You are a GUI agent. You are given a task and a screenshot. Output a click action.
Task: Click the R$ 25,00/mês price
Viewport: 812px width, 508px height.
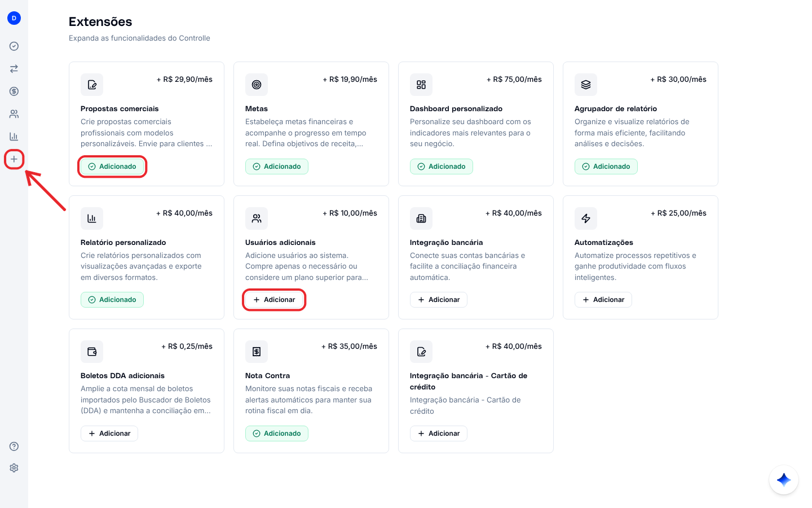(x=678, y=213)
